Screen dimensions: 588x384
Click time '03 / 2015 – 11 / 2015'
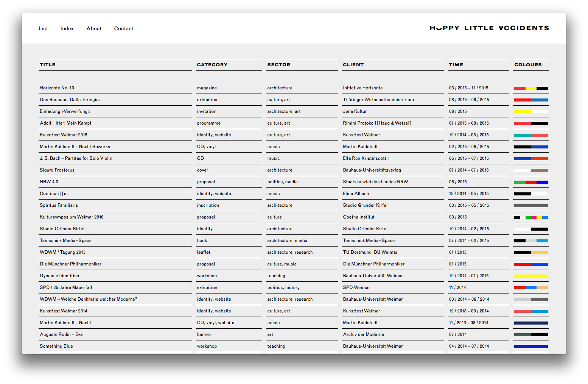[468, 88]
